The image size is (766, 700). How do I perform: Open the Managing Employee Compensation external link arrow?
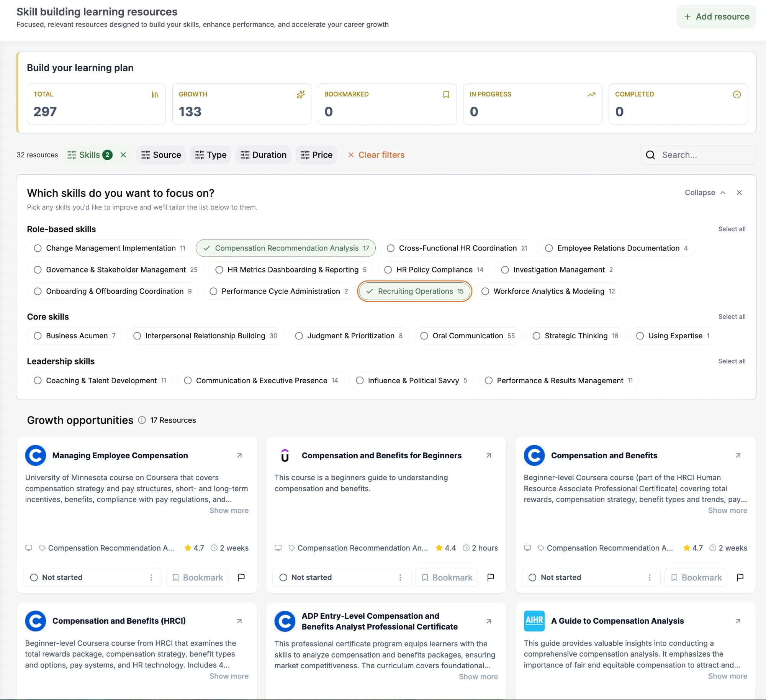pos(239,456)
